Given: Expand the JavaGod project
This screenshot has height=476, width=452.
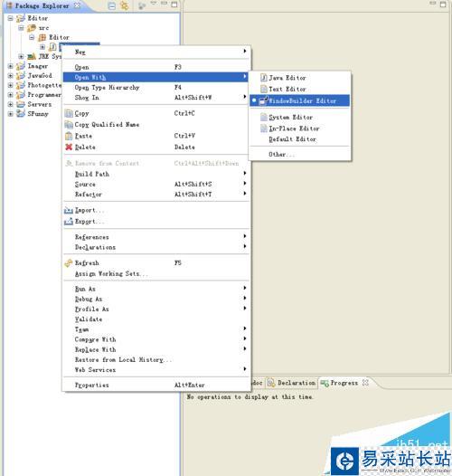Looking at the screenshot, I should click(11, 76).
